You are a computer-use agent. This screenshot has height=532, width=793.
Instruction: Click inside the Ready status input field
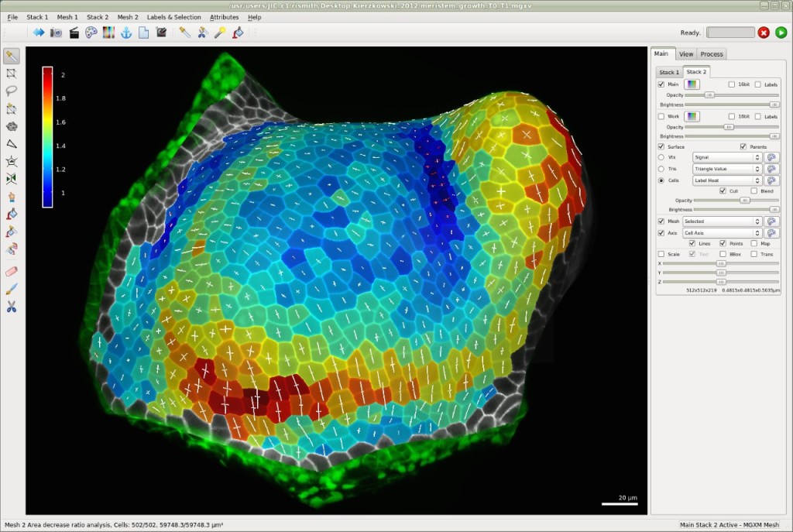[729, 32]
